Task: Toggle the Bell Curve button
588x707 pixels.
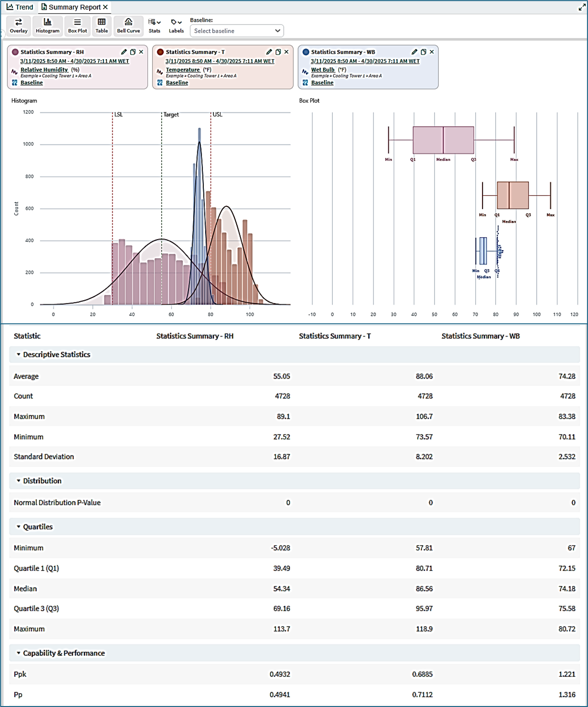Action: (129, 25)
